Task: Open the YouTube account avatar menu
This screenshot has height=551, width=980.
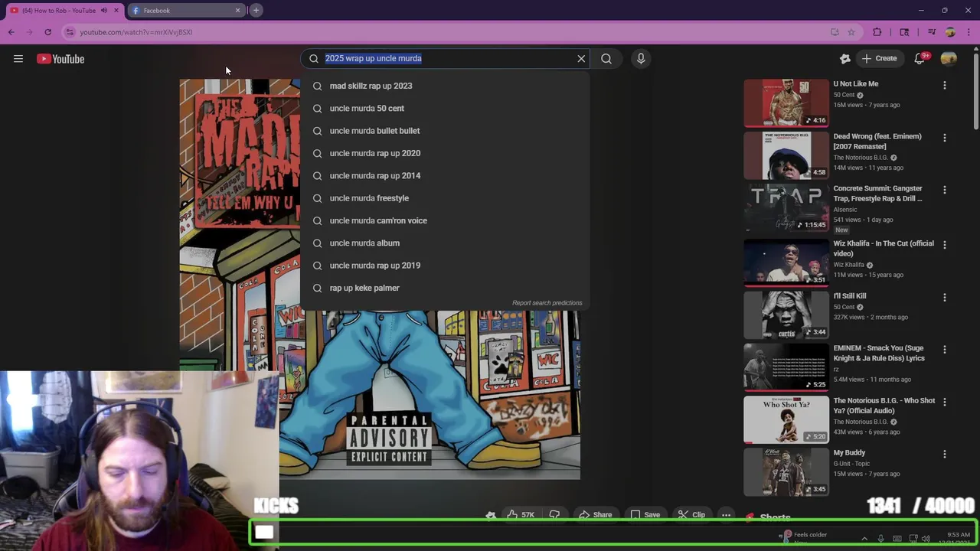Action: pos(949,58)
